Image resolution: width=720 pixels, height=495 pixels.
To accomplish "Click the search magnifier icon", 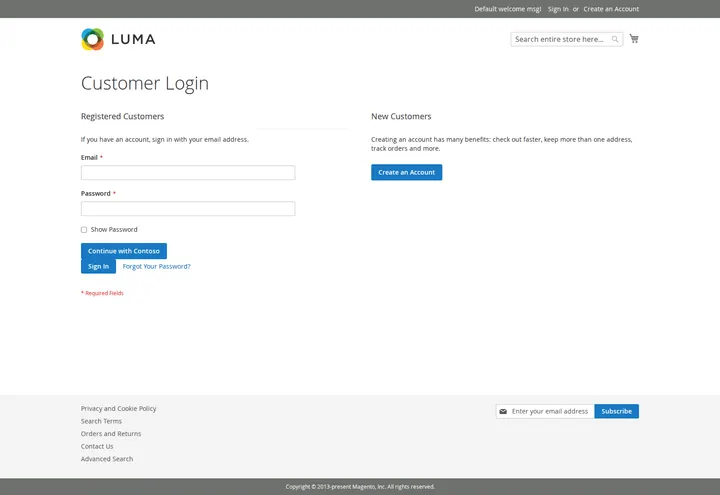I will tap(615, 39).
